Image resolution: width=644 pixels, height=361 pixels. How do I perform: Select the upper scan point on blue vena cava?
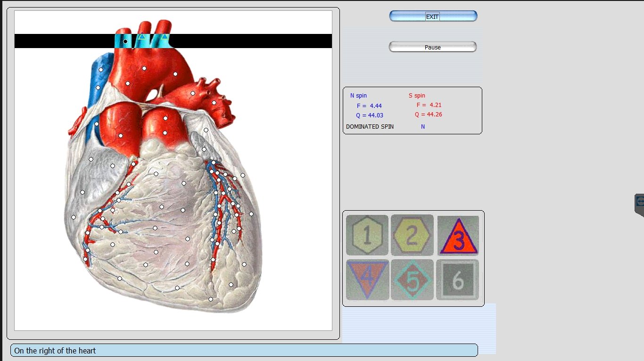click(x=100, y=70)
